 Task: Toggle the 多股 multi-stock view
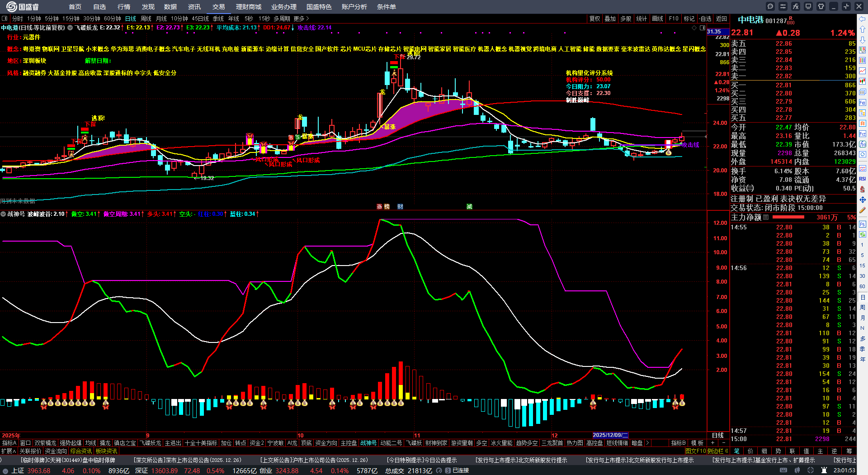pos(626,19)
